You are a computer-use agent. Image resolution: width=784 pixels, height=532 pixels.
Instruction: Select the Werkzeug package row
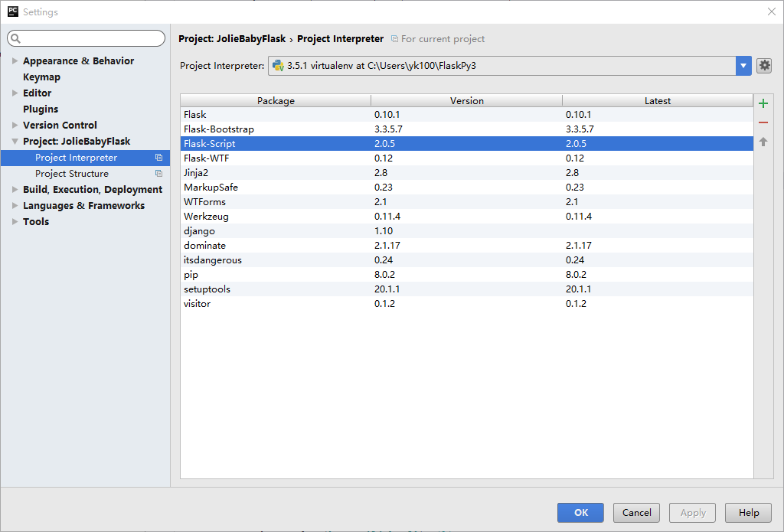[x=466, y=216]
